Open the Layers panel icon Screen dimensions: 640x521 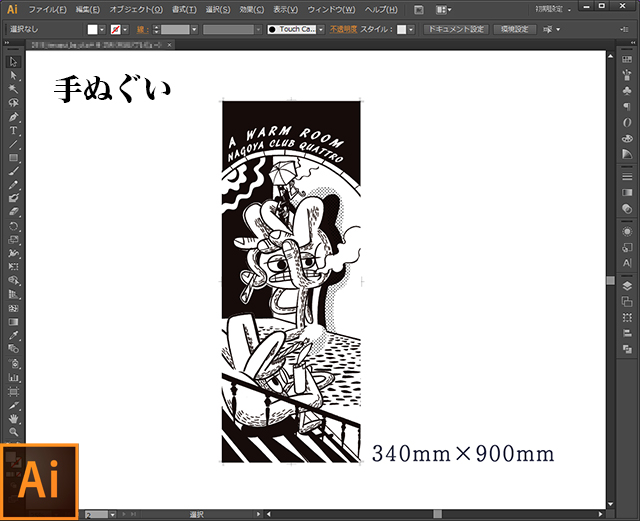click(627, 286)
